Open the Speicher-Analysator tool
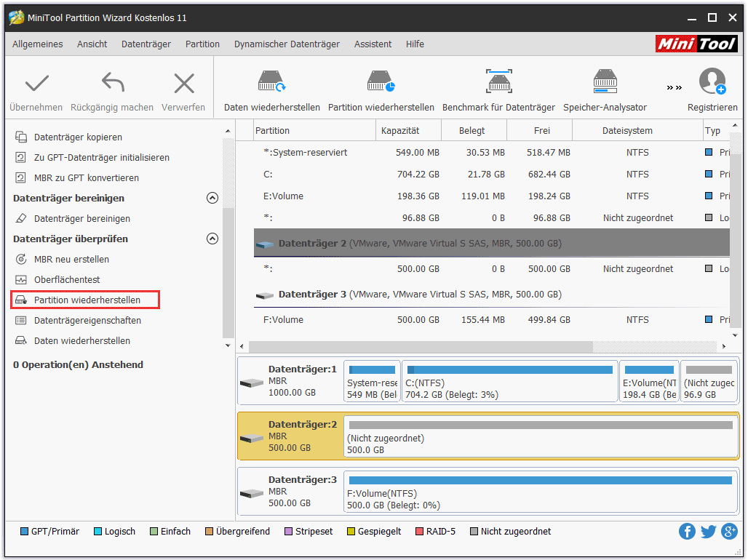 605,82
